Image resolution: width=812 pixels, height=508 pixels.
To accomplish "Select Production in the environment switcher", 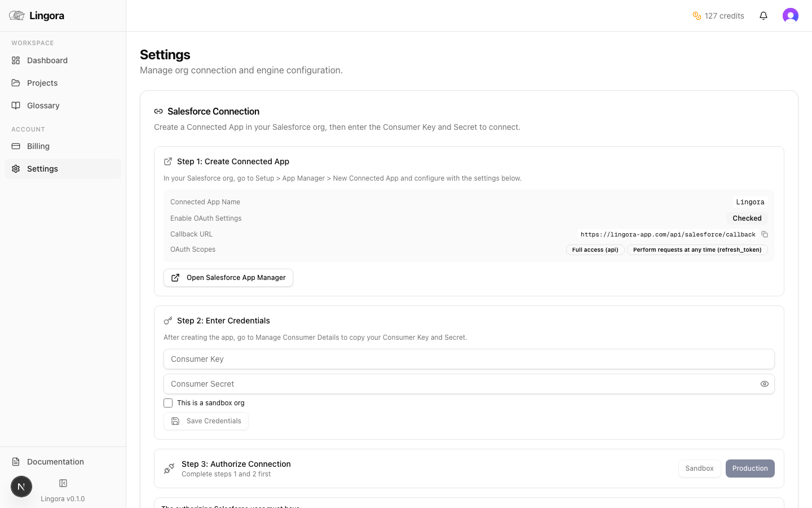I will click(x=750, y=468).
